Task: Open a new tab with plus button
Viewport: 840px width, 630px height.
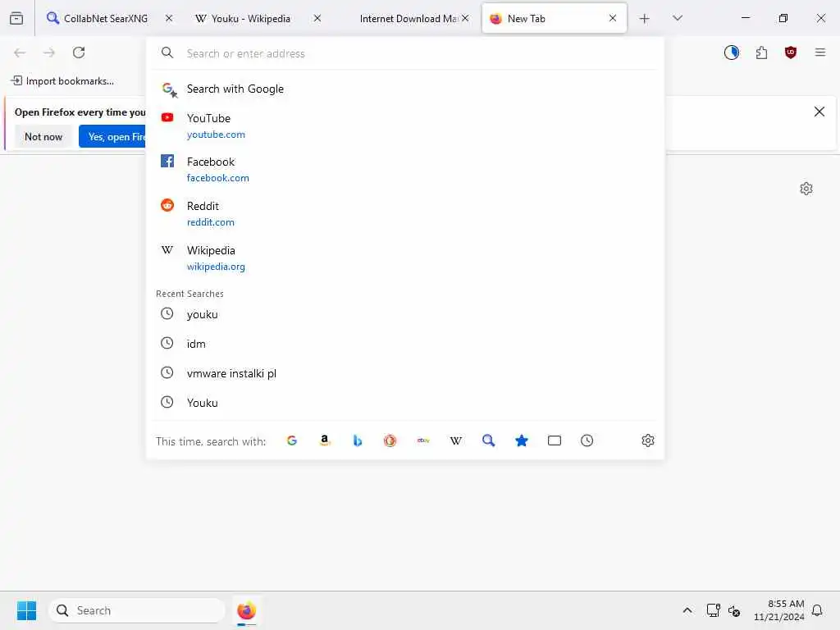Action: click(645, 18)
